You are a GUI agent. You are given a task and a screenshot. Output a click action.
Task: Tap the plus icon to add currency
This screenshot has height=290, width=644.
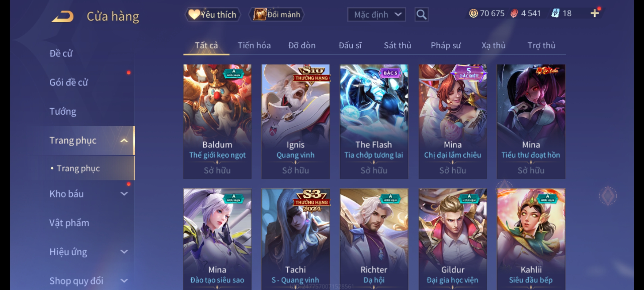click(595, 13)
